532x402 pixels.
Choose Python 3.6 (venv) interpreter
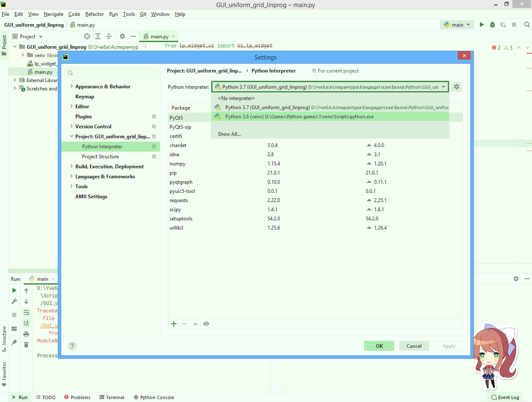tap(330, 117)
